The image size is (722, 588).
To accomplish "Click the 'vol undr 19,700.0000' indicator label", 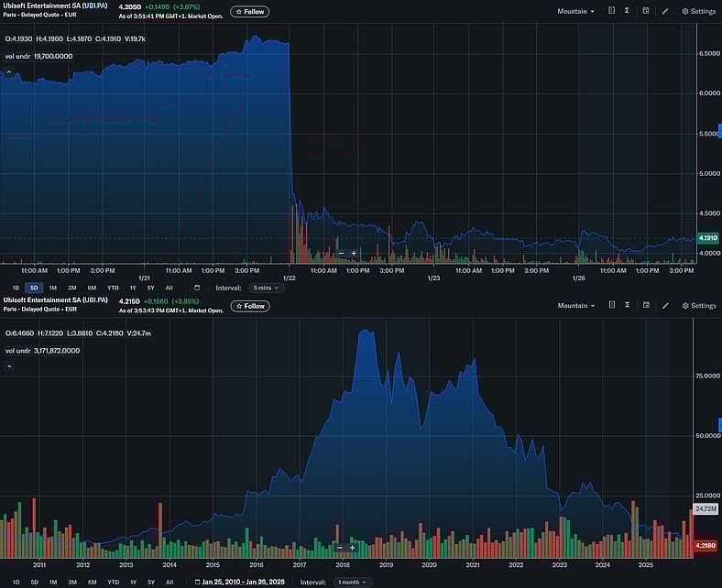I will pos(38,56).
